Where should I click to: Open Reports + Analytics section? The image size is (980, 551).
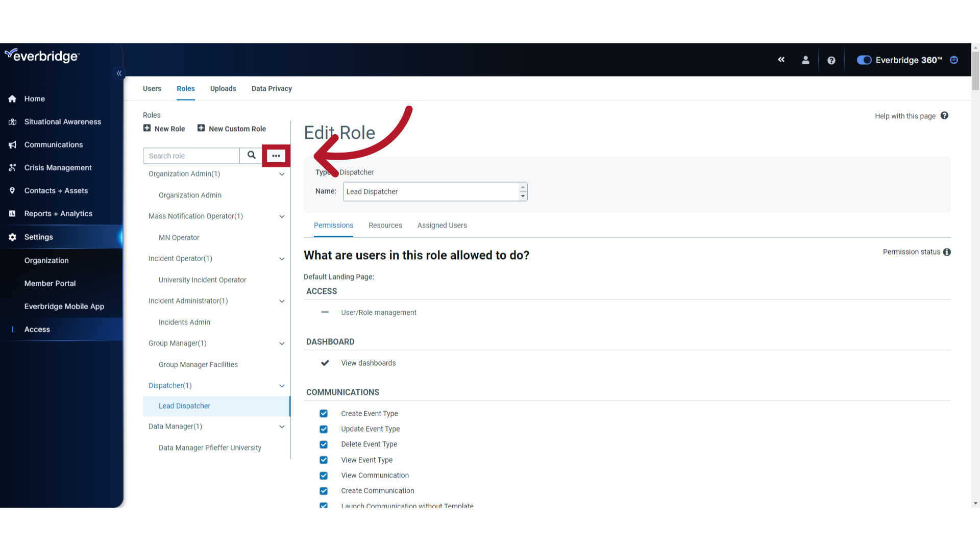pos(58,213)
